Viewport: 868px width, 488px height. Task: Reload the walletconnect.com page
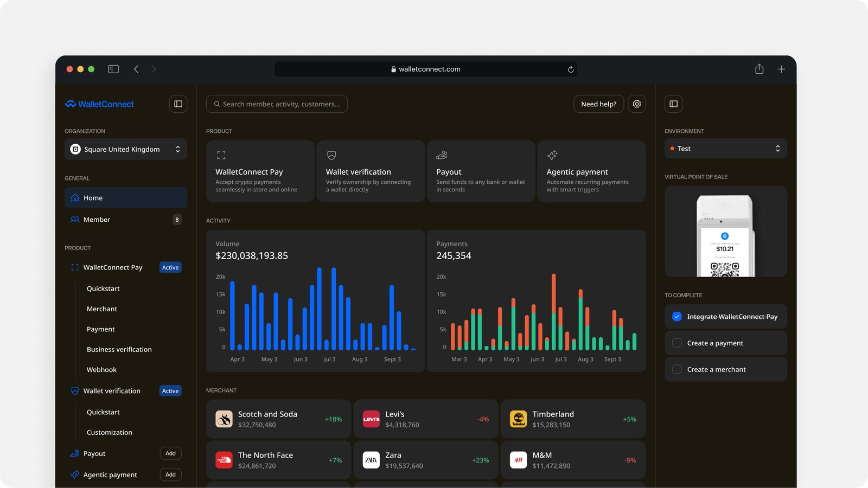point(571,69)
